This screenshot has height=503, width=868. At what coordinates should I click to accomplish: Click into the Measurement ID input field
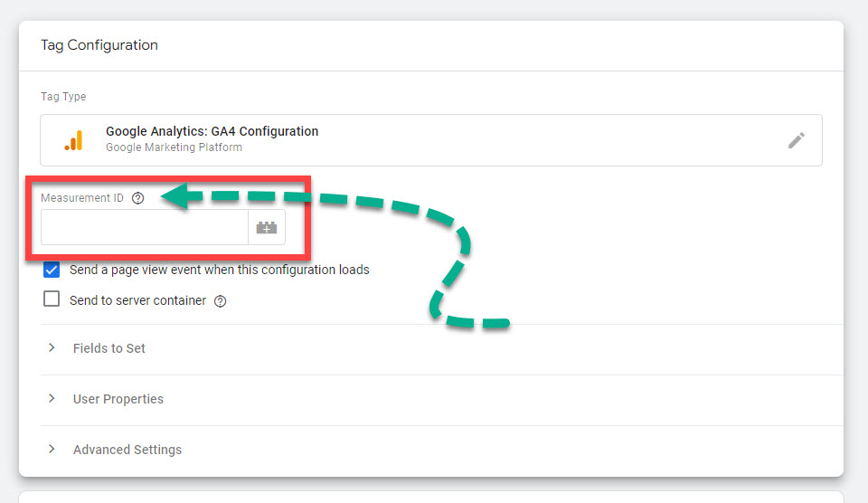click(x=144, y=228)
